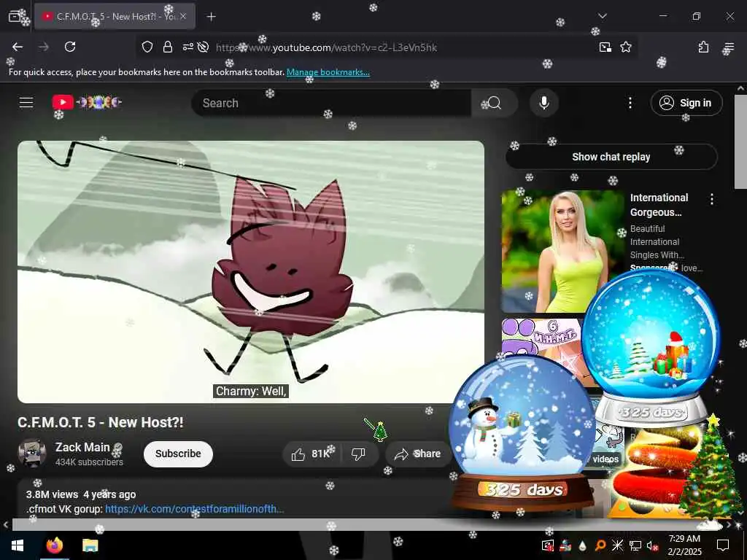Open options for International Gorgeous ad
Image resolution: width=747 pixels, height=560 pixels.
(712, 199)
